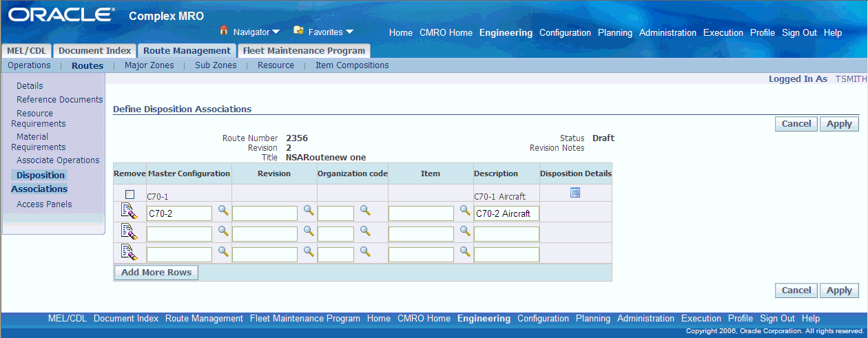Select the Routes subtab
Screen dimensions: 868x338
87,65
